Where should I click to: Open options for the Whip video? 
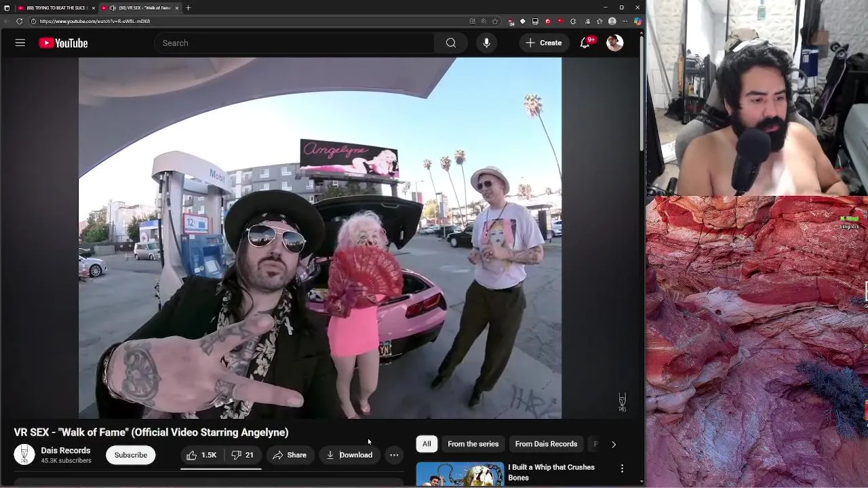(x=622, y=468)
